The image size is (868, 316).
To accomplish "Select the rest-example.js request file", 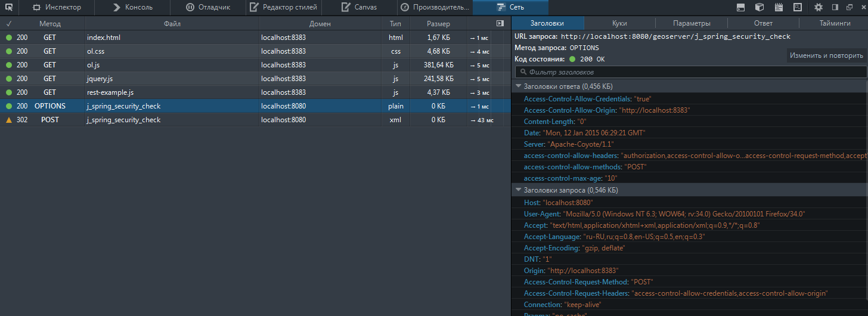I will pyautogui.click(x=110, y=92).
